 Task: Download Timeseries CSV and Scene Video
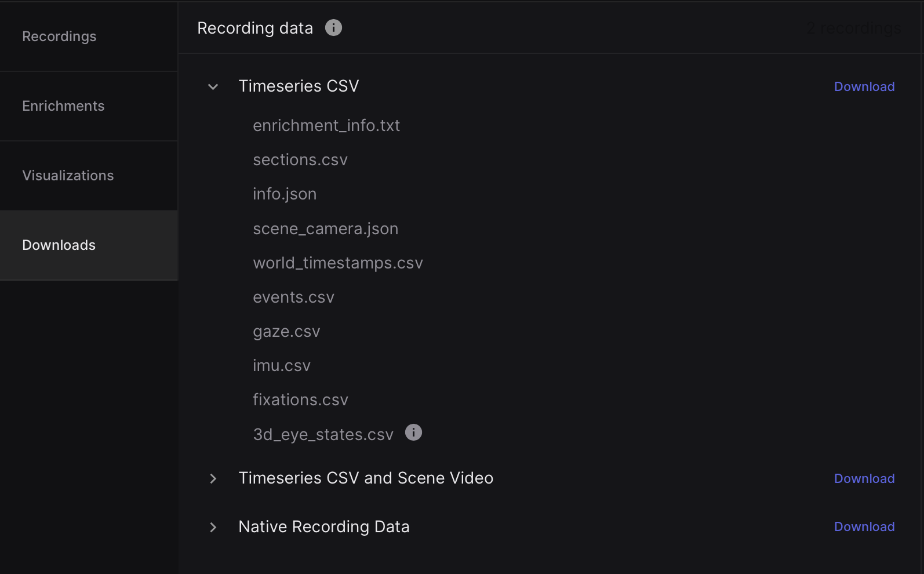click(x=864, y=479)
